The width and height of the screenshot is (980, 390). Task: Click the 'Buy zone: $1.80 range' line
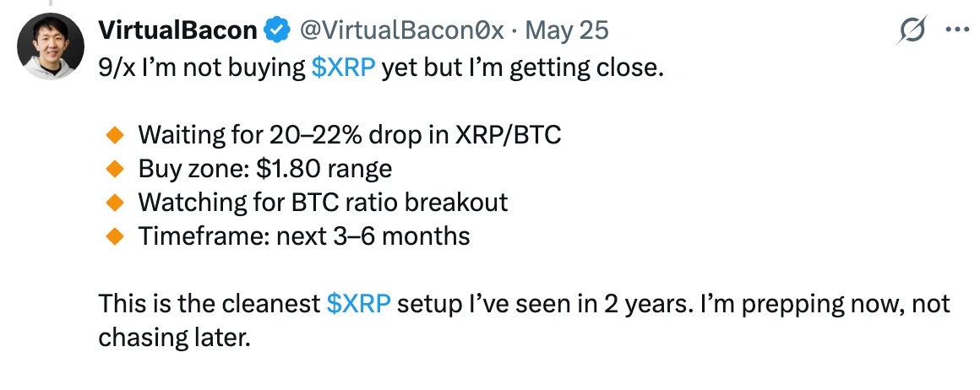[265, 169]
